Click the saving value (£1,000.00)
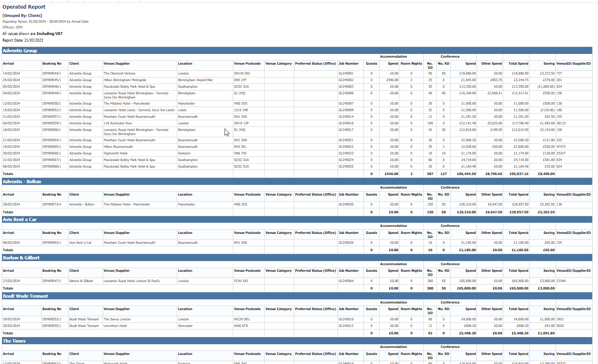The height and width of the screenshot is (364, 598). [546, 86]
